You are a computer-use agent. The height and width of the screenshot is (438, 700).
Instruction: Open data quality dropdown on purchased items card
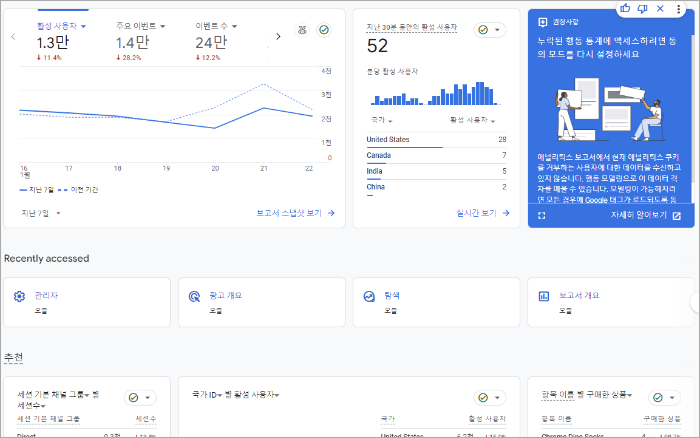tap(665, 397)
